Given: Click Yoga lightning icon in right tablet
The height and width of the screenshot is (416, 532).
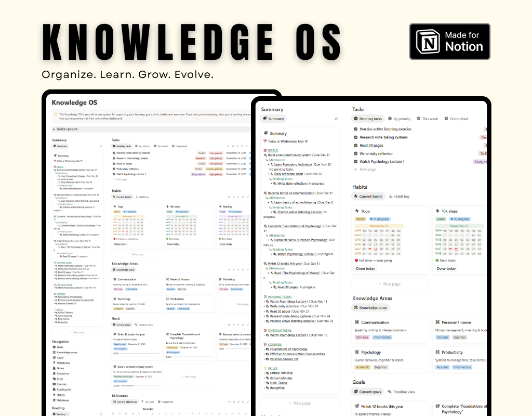Looking at the screenshot, I should [x=356, y=211].
